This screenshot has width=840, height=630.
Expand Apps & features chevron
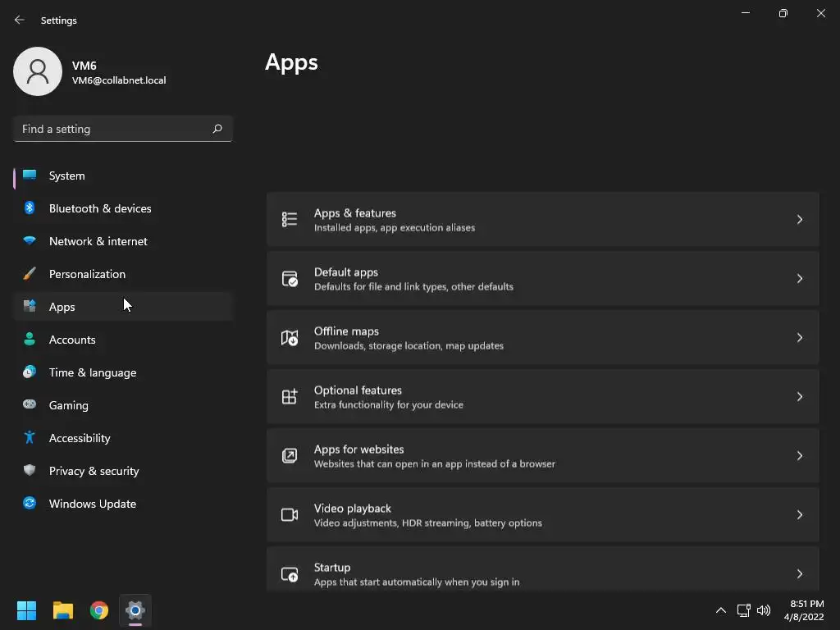(x=800, y=220)
